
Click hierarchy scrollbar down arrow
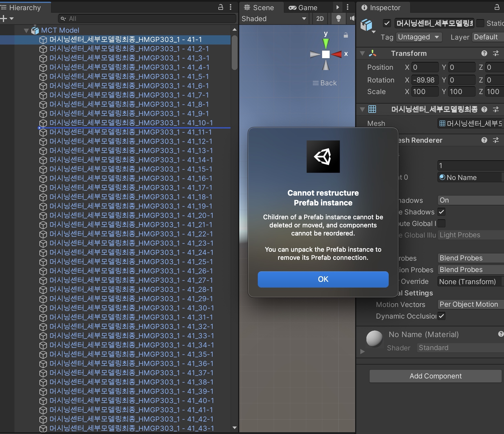(x=234, y=428)
